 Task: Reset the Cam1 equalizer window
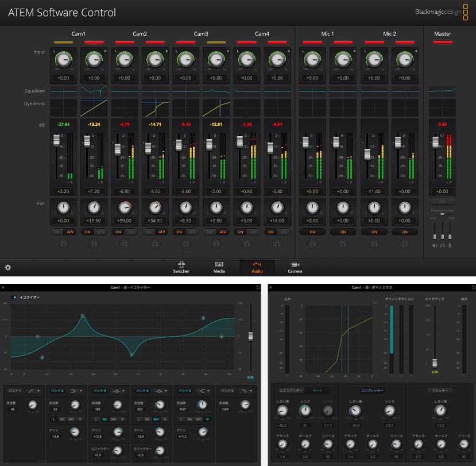(258, 287)
